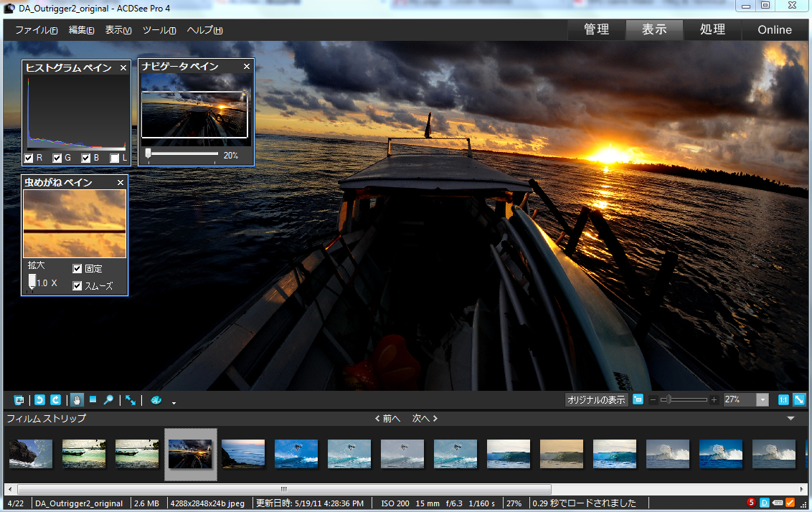Select the Hand scroll tool
Image resolution: width=812 pixels, height=512 pixels.
tap(77, 400)
